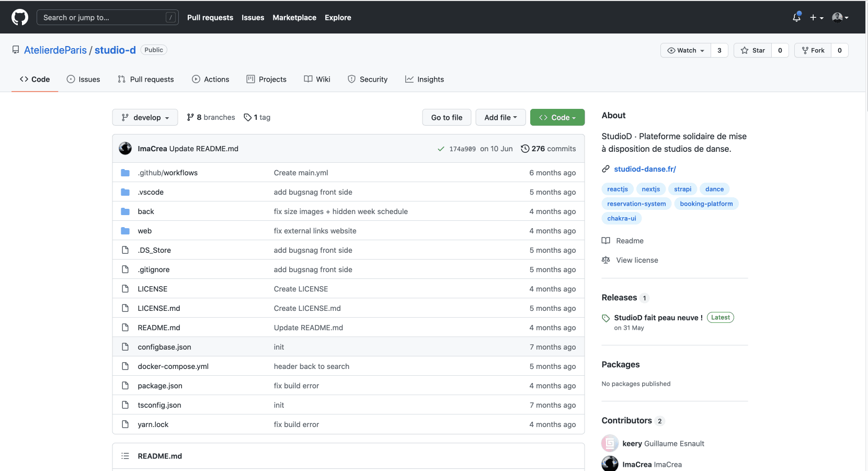Switch to the repository Issues tab
Image resolution: width=868 pixels, height=471 pixels.
point(83,79)
